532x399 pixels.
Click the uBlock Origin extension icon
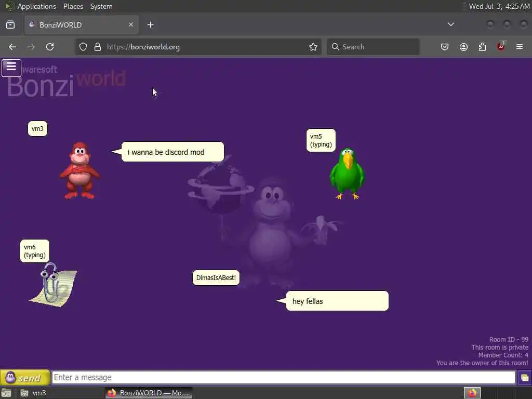coord(501,46)
